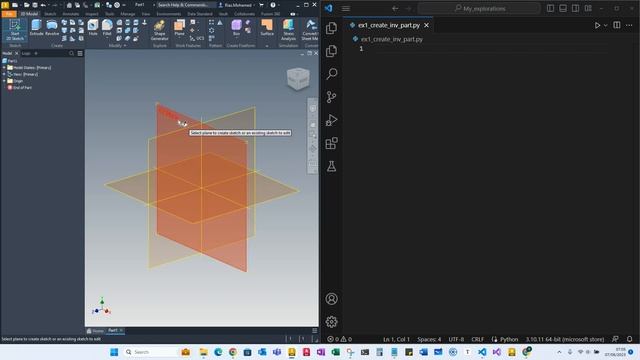
Task: Search the Inventor model browser
Action: point(71,53)
